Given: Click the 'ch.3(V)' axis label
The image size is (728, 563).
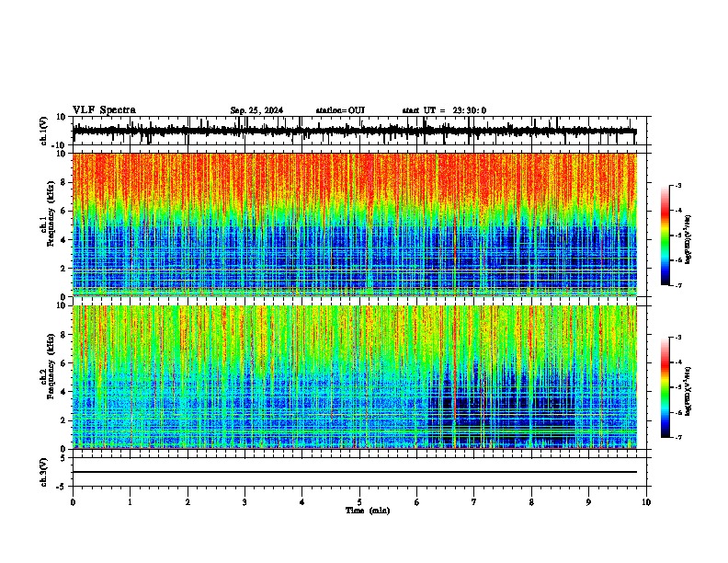Looking at the screenshot, I should point(44,473).
